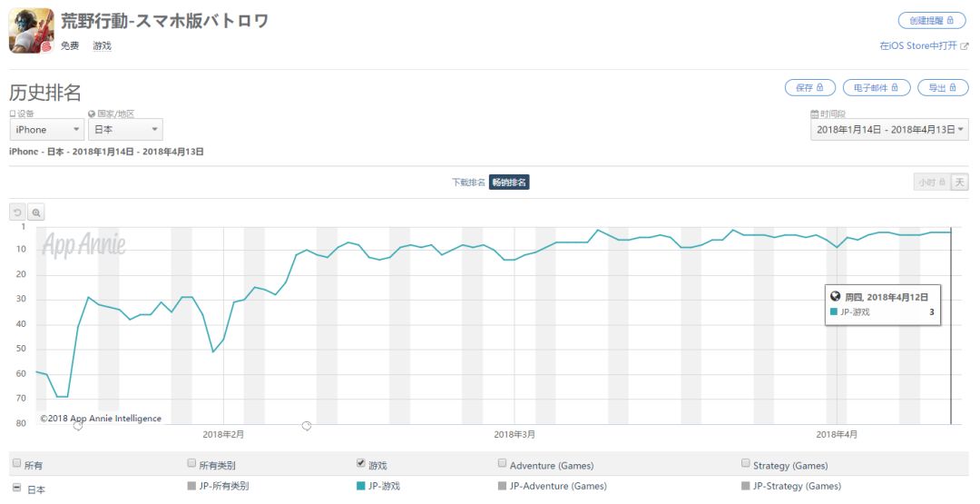Click the teal JP-游戏 legend swatch
The width and height of the screenshot is (980, 504).
pyautogui.click(x=361, y=486)
